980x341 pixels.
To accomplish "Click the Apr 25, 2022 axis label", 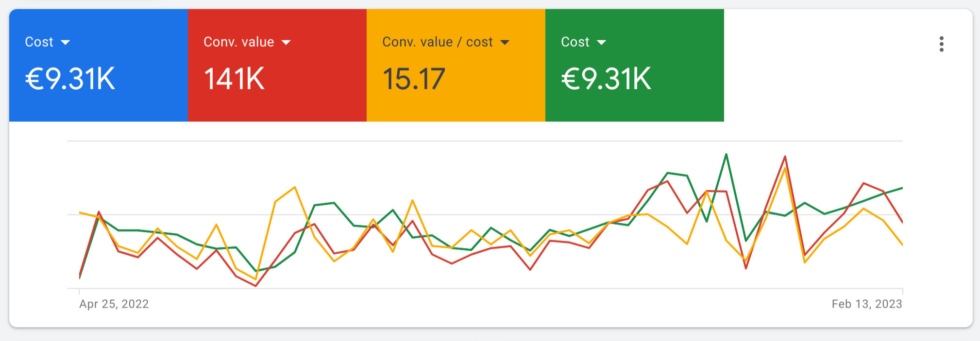I will tap(114, 304).
